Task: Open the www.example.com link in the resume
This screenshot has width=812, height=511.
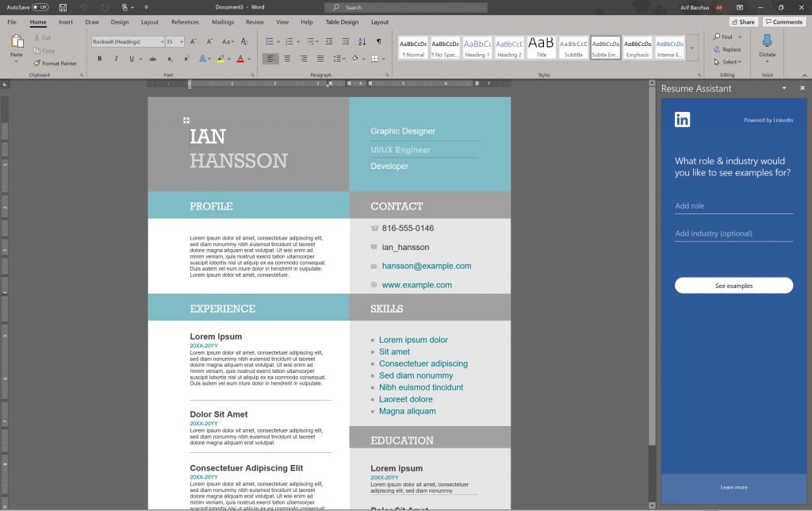Action: pos(418,285)
